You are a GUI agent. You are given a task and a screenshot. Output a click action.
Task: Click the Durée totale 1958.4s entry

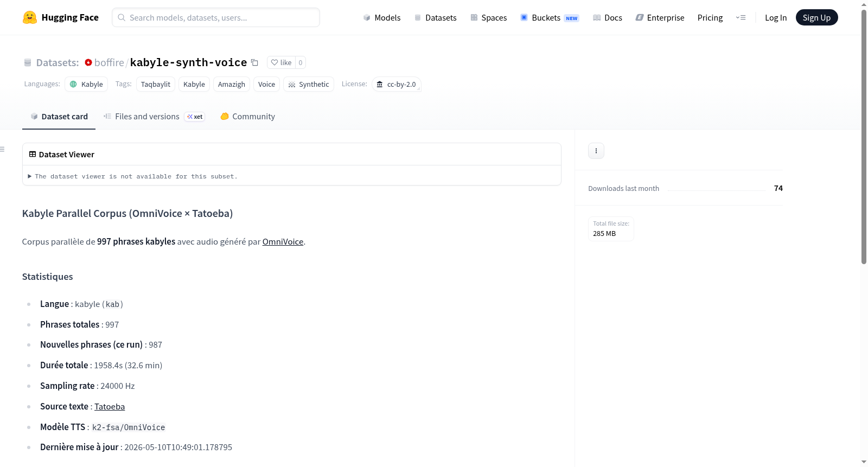[x=101, y=366]
